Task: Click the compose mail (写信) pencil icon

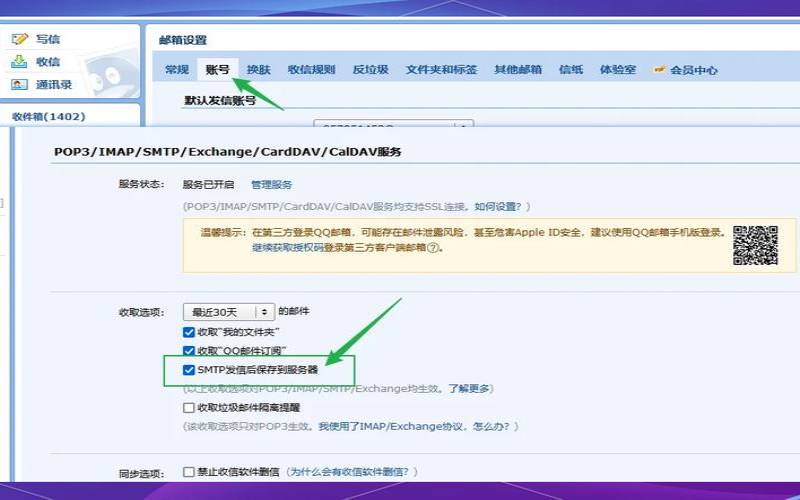Action: click(20, 39)
